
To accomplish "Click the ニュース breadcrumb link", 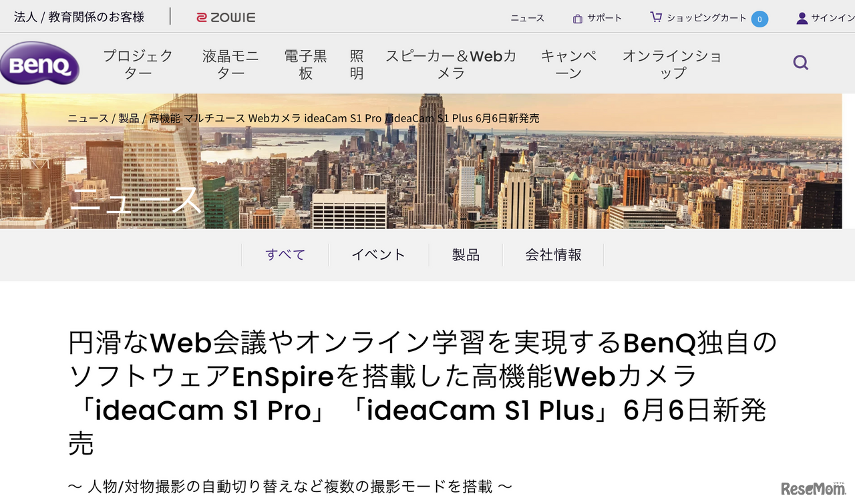I will click(x=88, y=118).
